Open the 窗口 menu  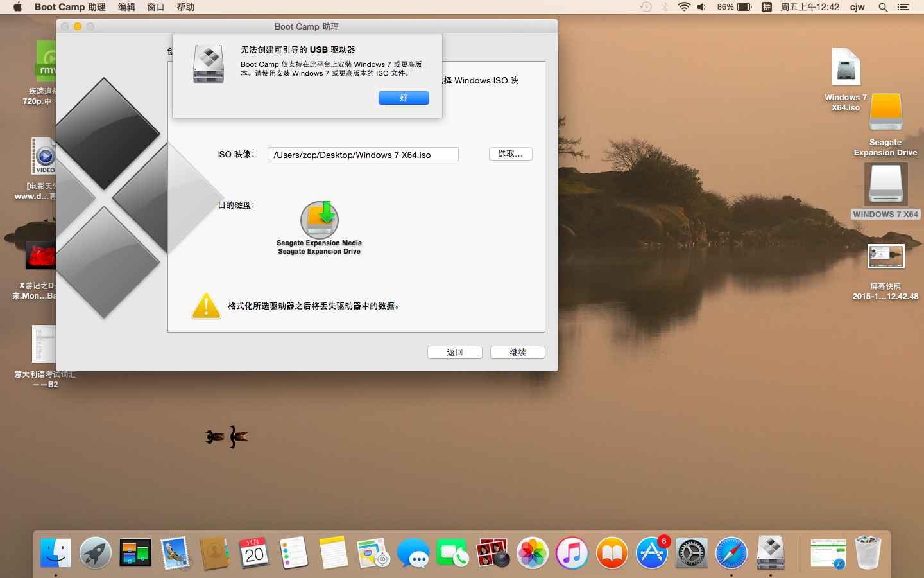(x=156, y=7)
